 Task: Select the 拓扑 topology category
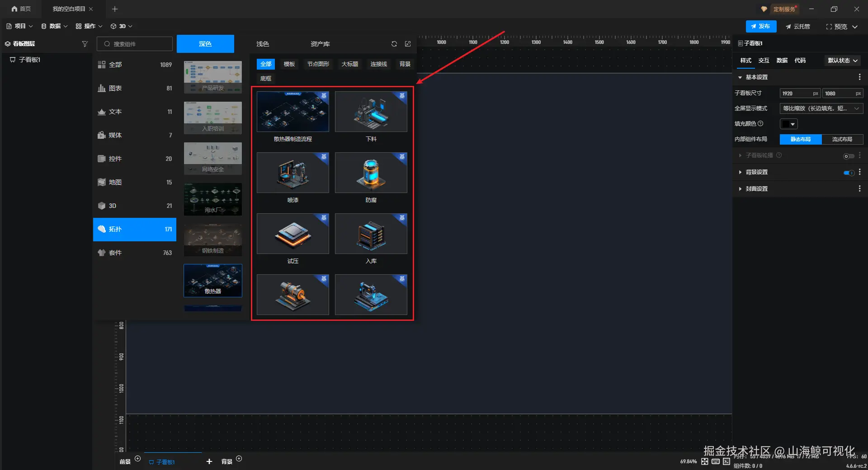click(x=135, y=229)
